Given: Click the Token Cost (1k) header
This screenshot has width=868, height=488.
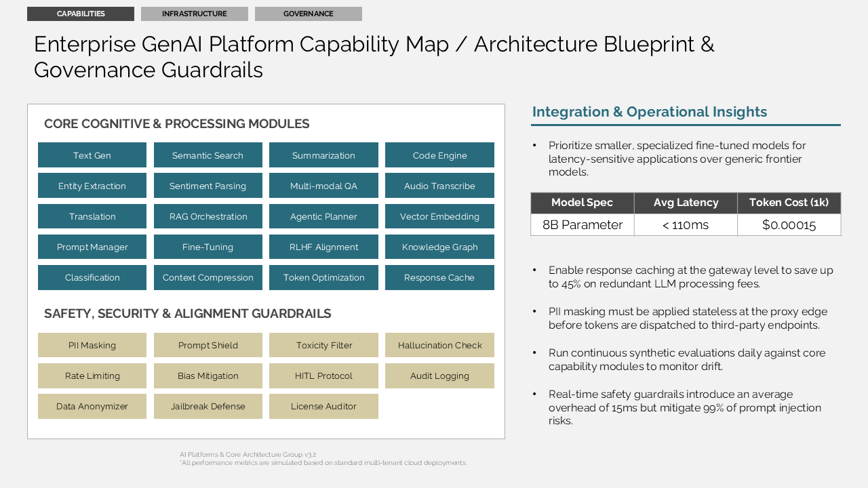Looking at the screenshot, I should click(x=789, y=203).
